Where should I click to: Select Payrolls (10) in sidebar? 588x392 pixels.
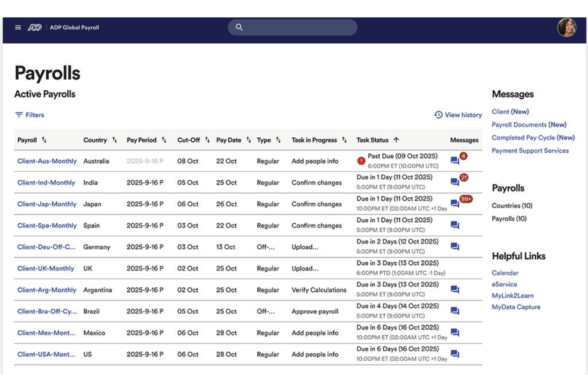click(x=509, y=218)
